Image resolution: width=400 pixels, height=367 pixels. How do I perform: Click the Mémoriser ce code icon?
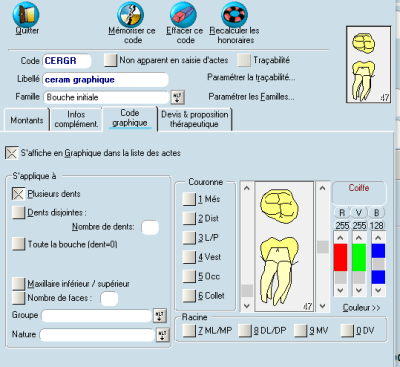[130, 14]
